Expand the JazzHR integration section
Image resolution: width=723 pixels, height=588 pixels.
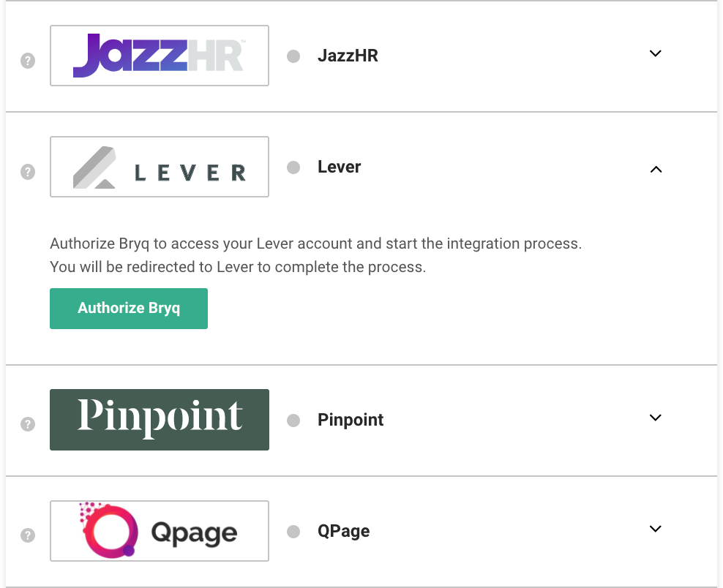pyautogui.click(x=656, y=53)
